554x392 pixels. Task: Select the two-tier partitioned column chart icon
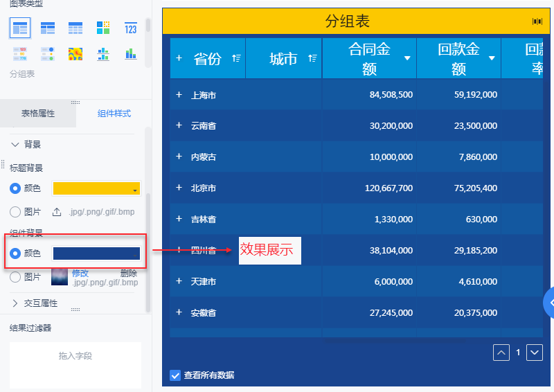click(103, 54)
